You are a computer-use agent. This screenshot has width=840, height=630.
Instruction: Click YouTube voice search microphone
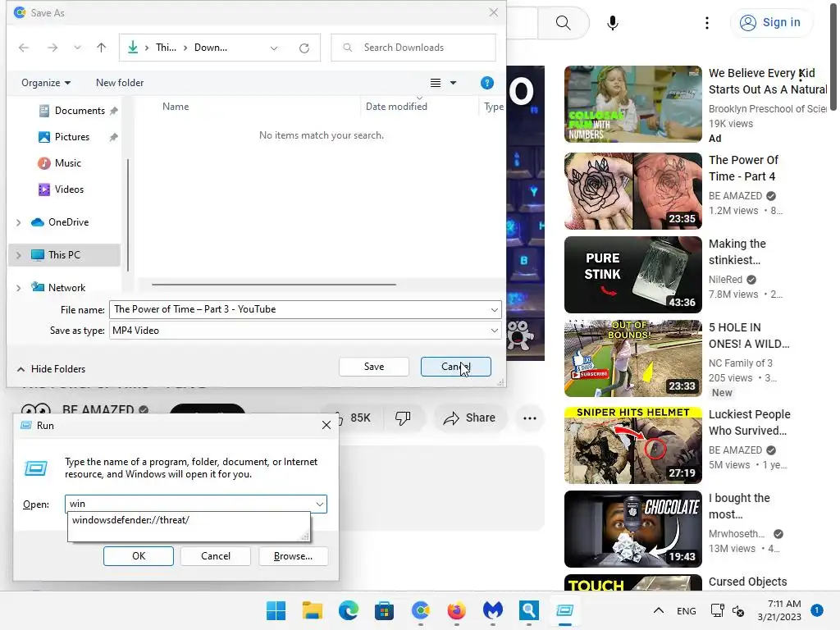(612, 23)
